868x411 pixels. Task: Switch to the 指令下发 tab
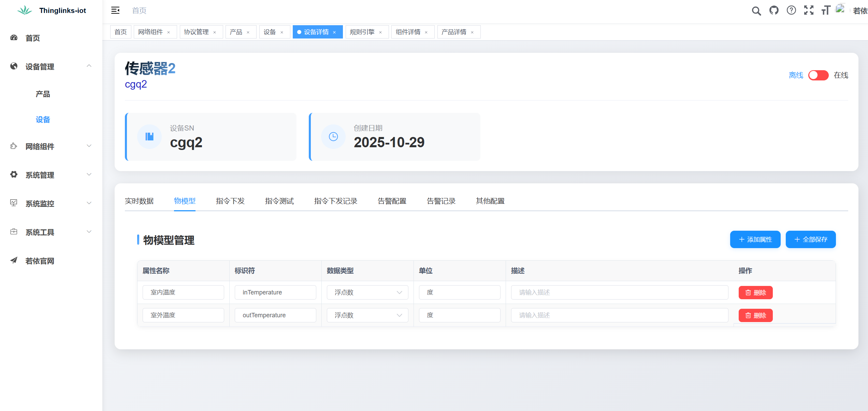230,201
